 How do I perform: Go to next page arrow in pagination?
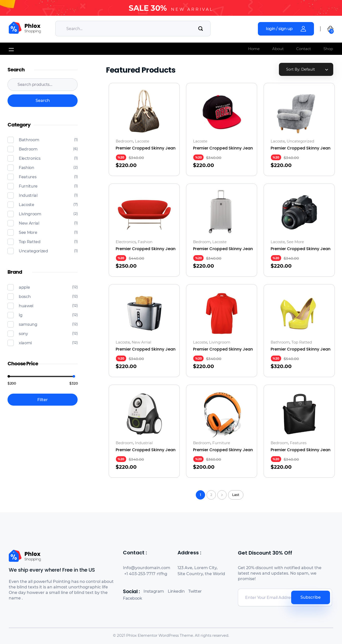[222, 495]
